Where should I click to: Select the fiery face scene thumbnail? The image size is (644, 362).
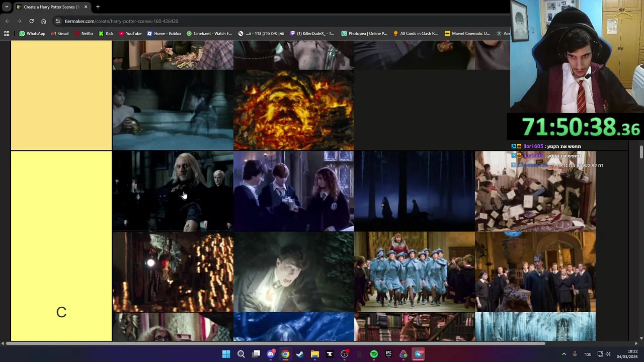coord(294,110)
